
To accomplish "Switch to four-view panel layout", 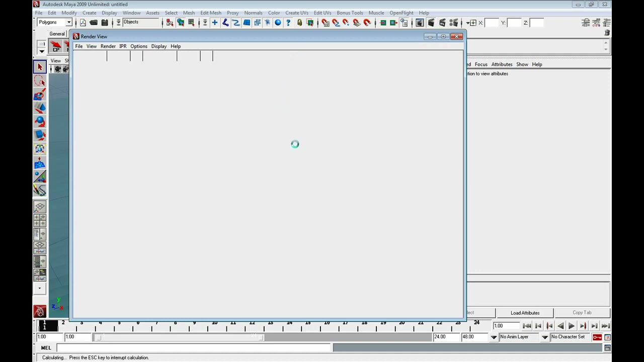I will click(40, 220).
